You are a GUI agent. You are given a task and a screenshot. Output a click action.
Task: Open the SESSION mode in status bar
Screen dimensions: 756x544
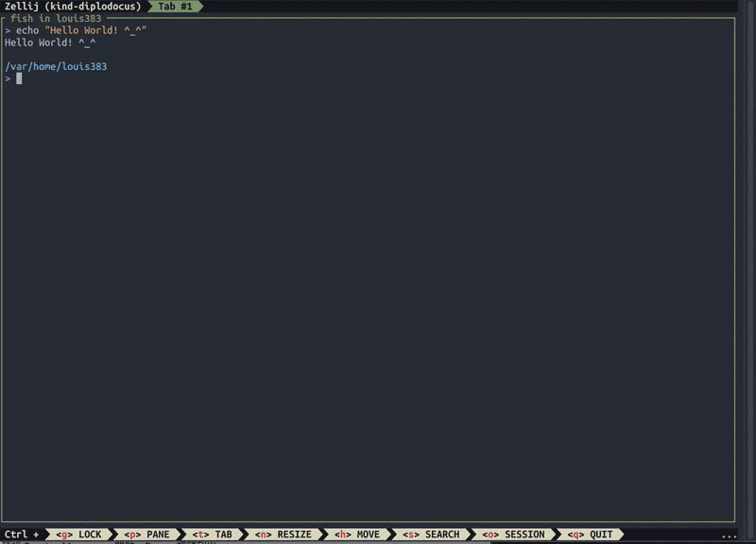(513, 535)
